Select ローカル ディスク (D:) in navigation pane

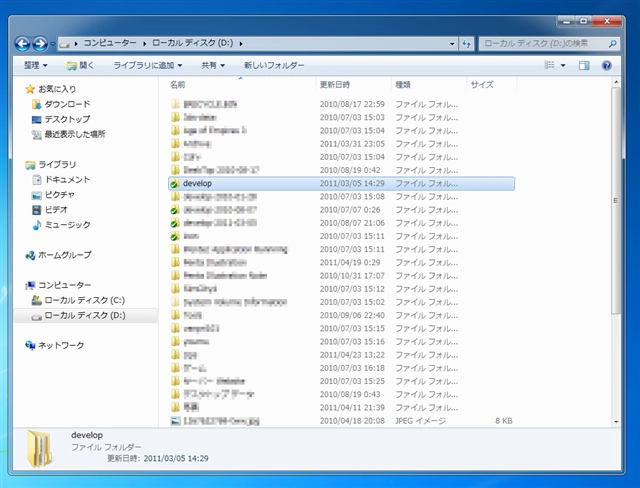pyautogui.click(x=84, y=315)
